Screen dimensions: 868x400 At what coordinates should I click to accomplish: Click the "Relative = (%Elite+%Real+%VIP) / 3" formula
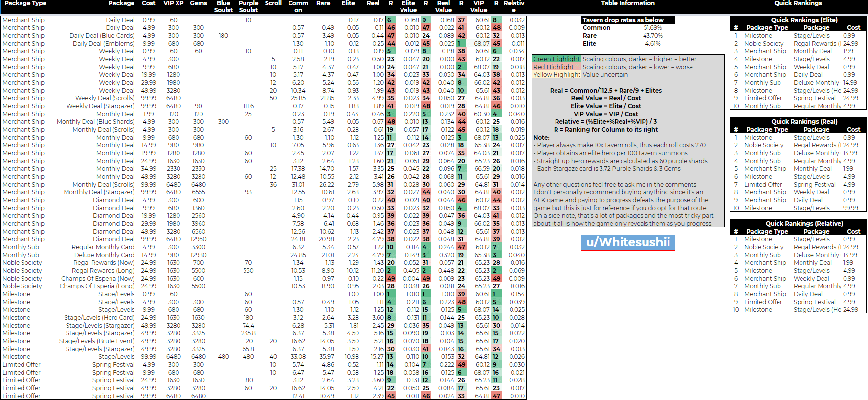click(x=606, y=122)
